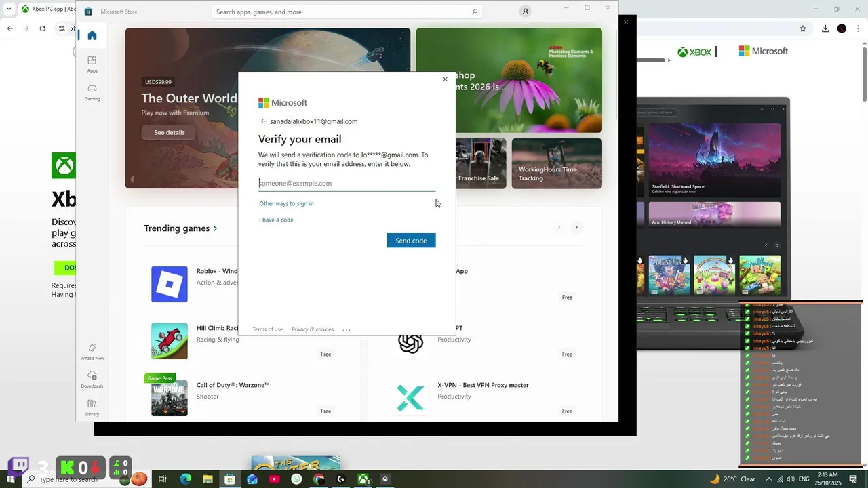This screenshot has width=868, height=488.
Task: Click the Microsoft logo on webpage
Action: (764, 51)
